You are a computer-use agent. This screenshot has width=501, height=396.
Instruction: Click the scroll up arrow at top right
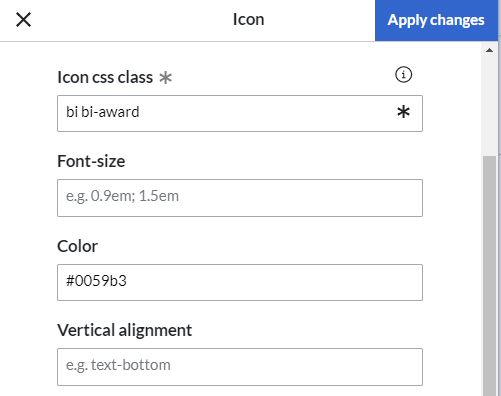click(489, 50)
